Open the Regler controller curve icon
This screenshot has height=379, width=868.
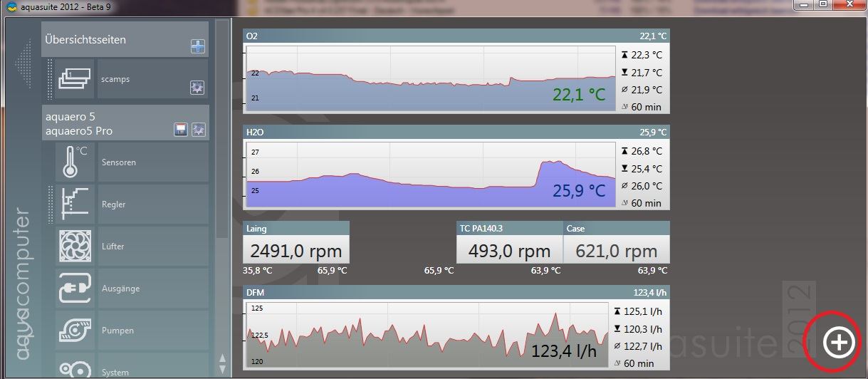click(75, 204)
